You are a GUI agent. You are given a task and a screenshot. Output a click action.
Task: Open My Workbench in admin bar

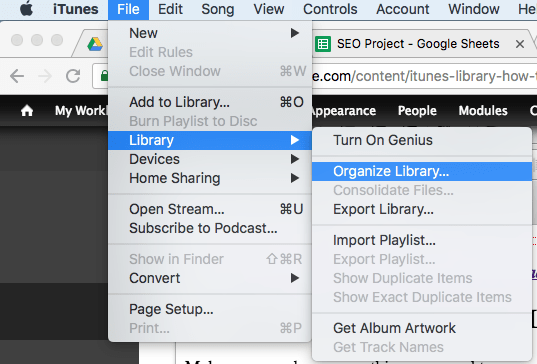pos(81,111)
